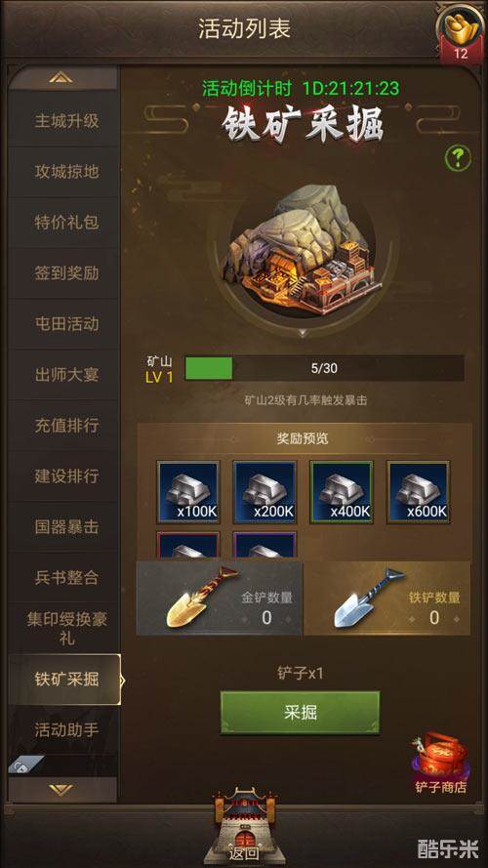Screen dimensions: 488x868
Task: Click the green question mark help icon
Action: click(458, 159)
